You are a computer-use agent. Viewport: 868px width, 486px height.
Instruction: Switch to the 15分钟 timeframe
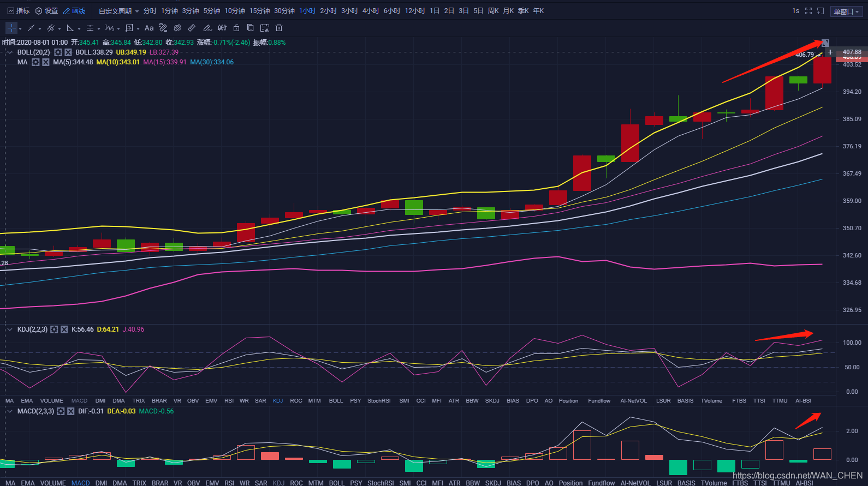pyautogui.click(x=260, y=11)
